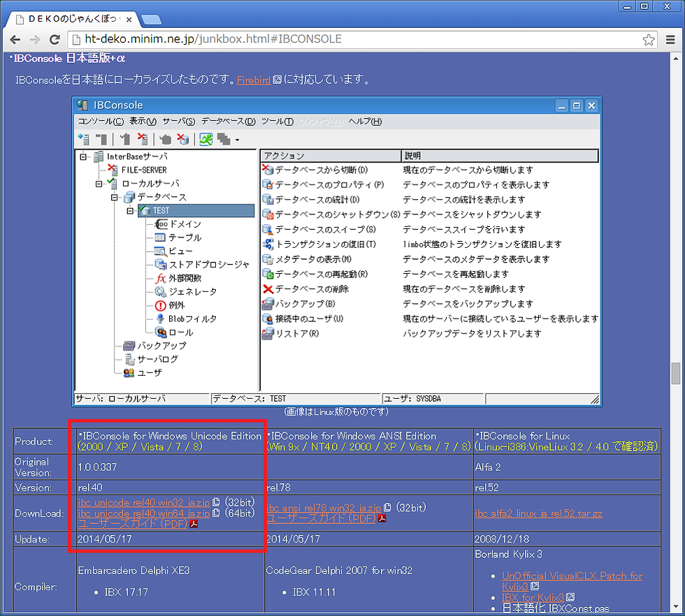Click the fx 外部関数 icon in the tree
This screenshot has width=685, height=616.
tap(161, 278)
